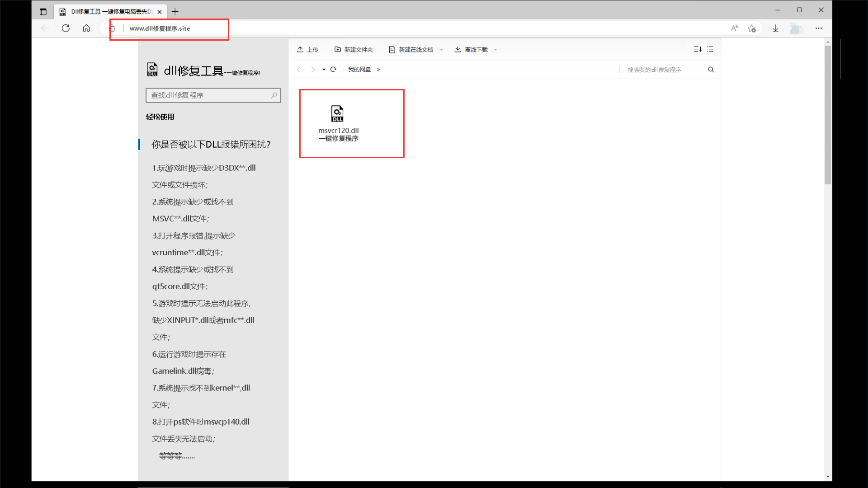Expand navigation history dropdown triangle
Screen dimensions: 868x488
coord(324,70)
